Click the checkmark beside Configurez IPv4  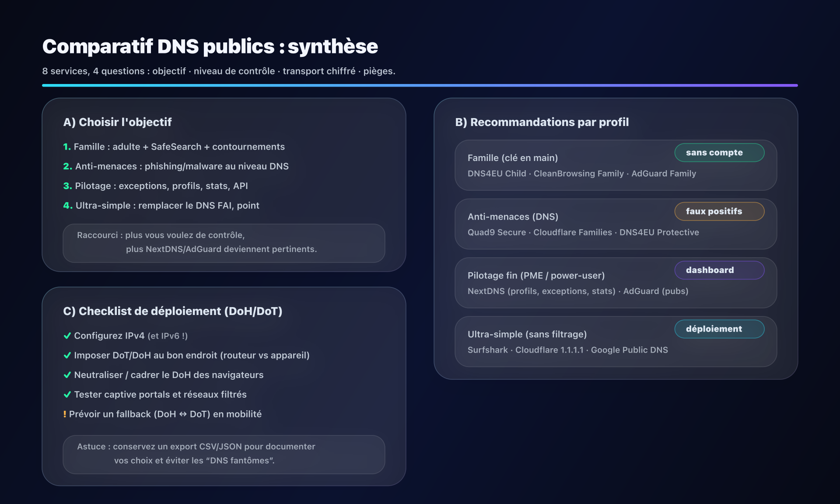pos(67,336)
